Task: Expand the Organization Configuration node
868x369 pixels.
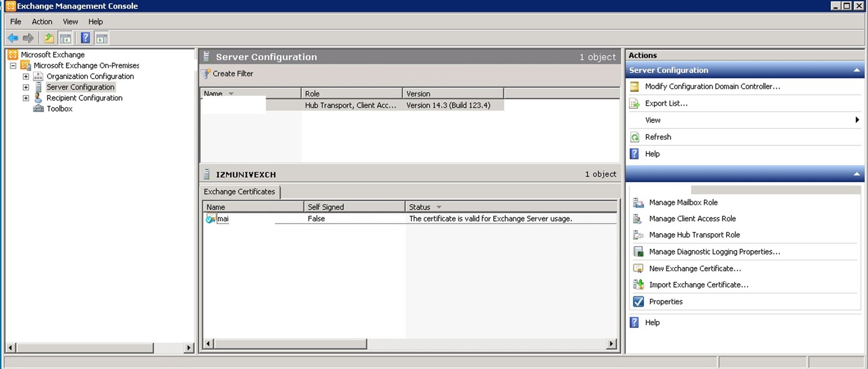Action: click(x=26, y=76)
